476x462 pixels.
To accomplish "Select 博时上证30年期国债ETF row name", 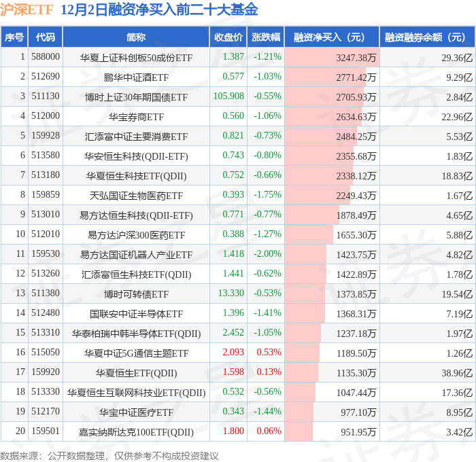I will 136,96.
